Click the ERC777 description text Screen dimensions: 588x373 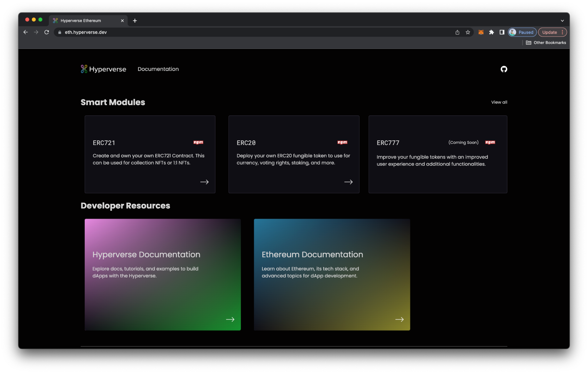point(432,161)
